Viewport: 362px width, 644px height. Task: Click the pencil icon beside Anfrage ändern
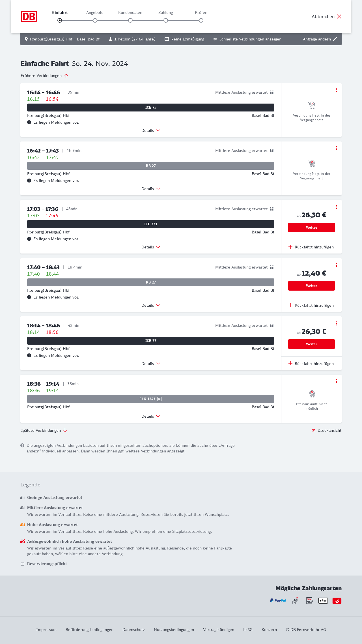coord(335,39)
